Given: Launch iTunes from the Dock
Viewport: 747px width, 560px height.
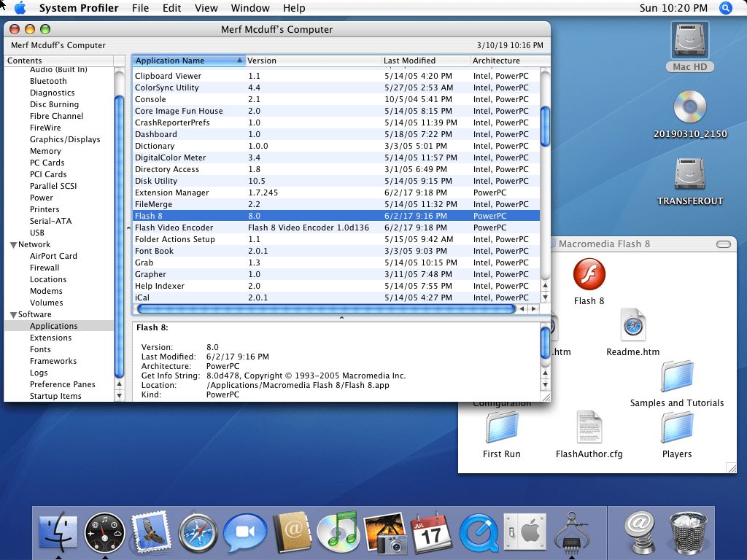Looking at the screenshot, I should [x=338, y=532].
